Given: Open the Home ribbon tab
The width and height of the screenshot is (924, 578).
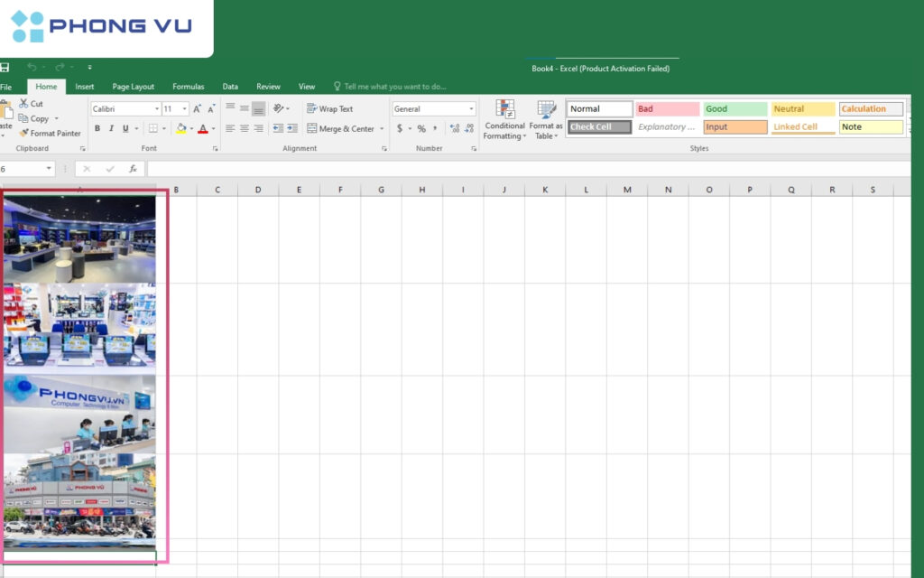Looking at the screenshot, I should pyautogui.click(x=46, y=87).
